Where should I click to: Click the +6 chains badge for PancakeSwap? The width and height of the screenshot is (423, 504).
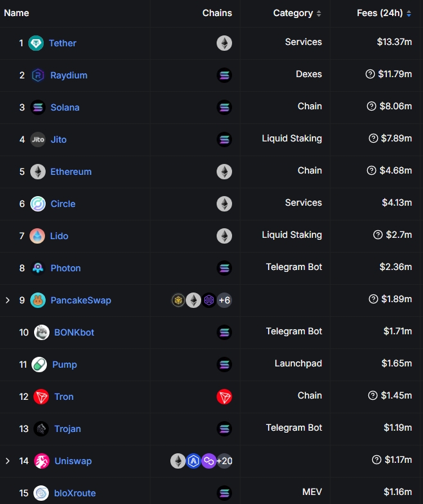click(x=224, y=300)
